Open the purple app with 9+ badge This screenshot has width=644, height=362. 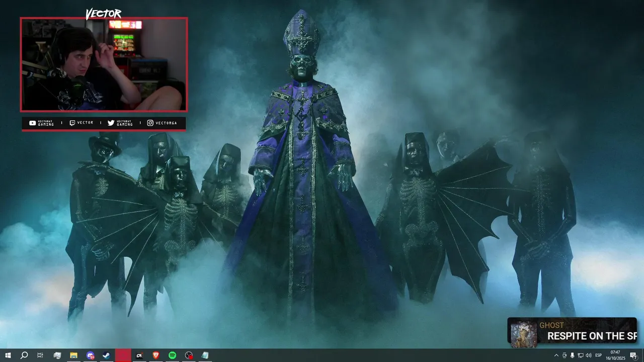[90, 355]
